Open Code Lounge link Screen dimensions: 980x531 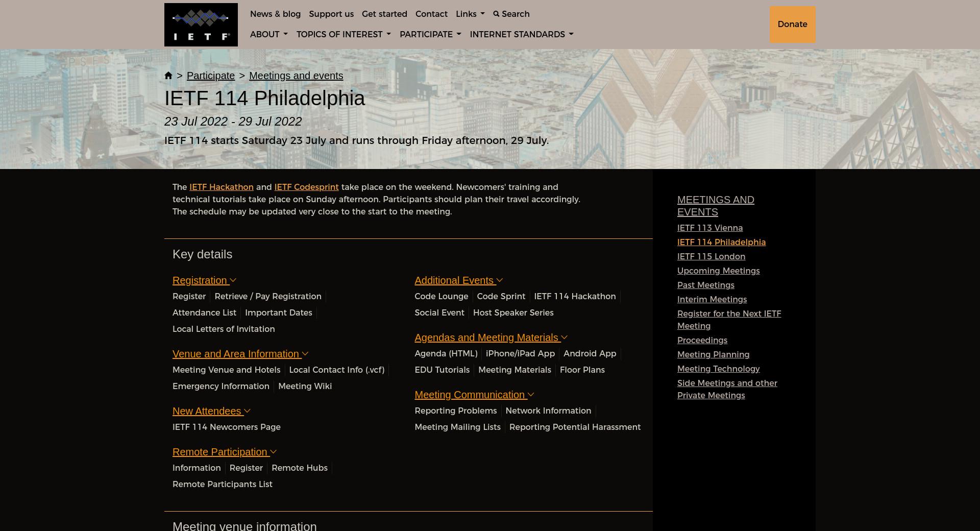coord(441,296)
